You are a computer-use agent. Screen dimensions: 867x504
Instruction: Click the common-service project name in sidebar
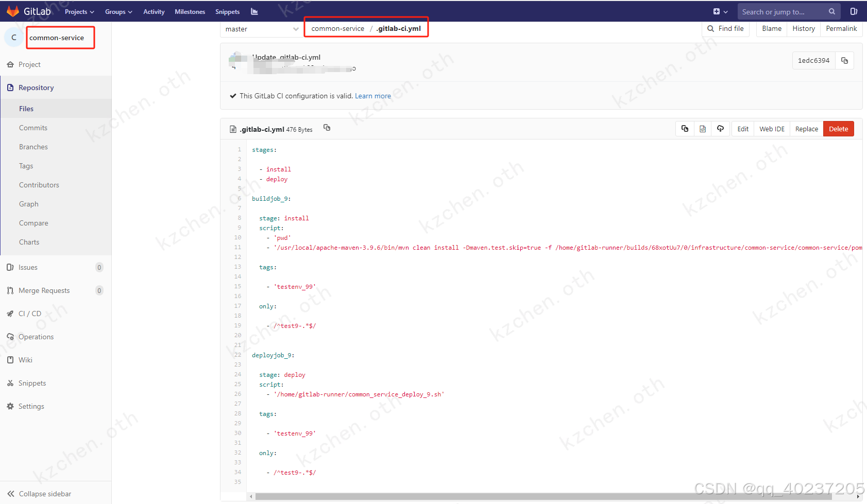57,38
